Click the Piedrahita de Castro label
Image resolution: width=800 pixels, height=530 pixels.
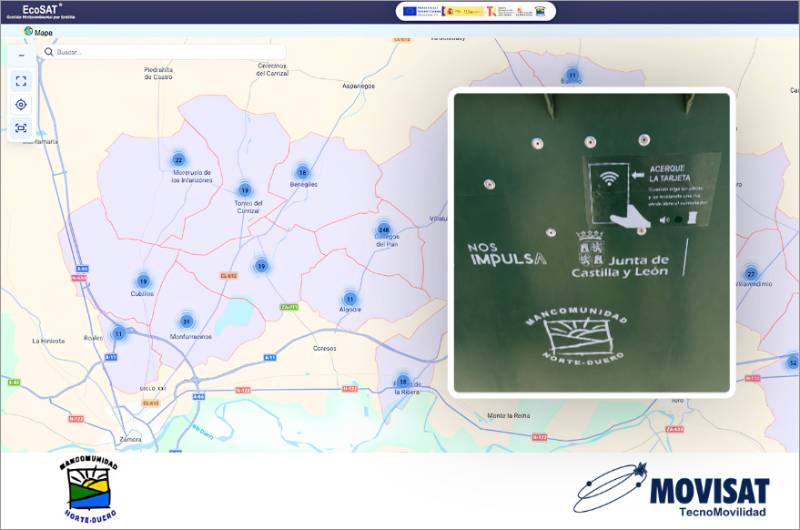point(158,73)
